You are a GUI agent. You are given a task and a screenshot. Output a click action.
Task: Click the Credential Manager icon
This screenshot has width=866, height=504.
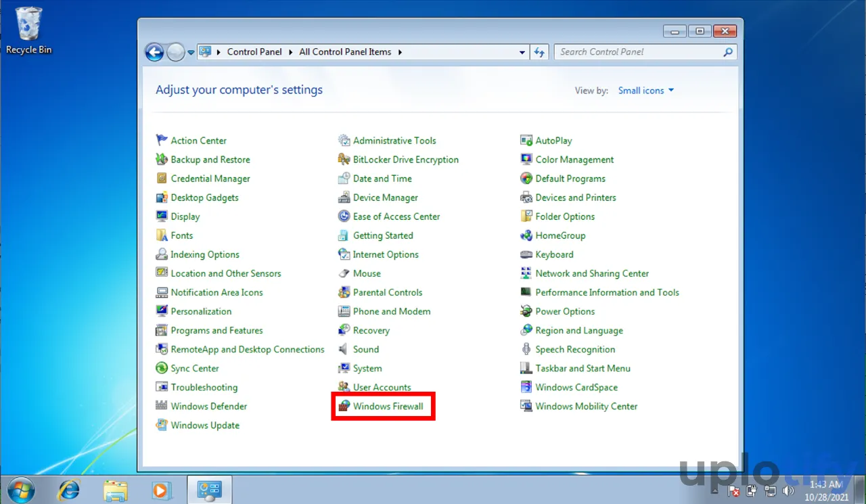[162, 178]
